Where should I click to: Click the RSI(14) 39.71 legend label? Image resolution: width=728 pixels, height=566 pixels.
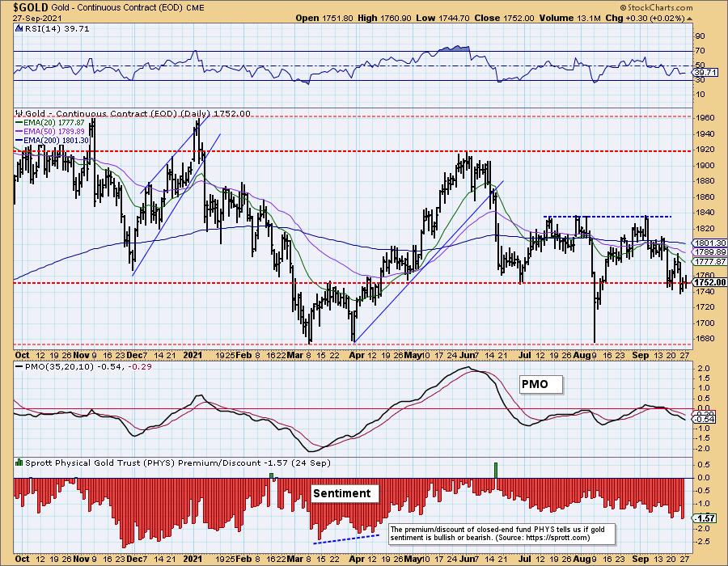57,29
